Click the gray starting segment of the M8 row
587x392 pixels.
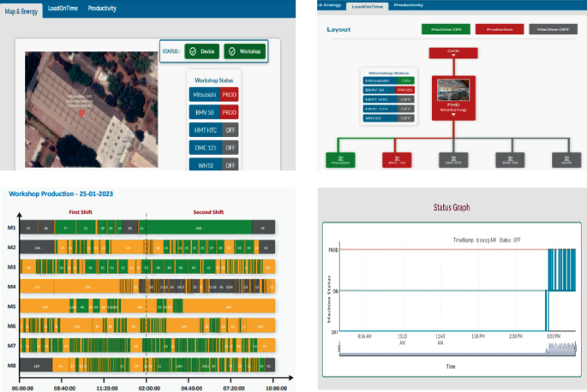[36, 365]
